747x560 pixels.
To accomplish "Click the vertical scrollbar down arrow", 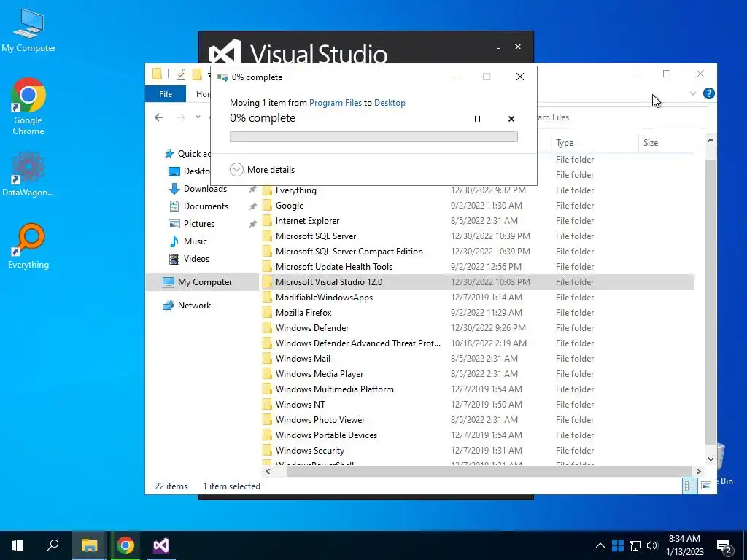I will coord(711,459).
